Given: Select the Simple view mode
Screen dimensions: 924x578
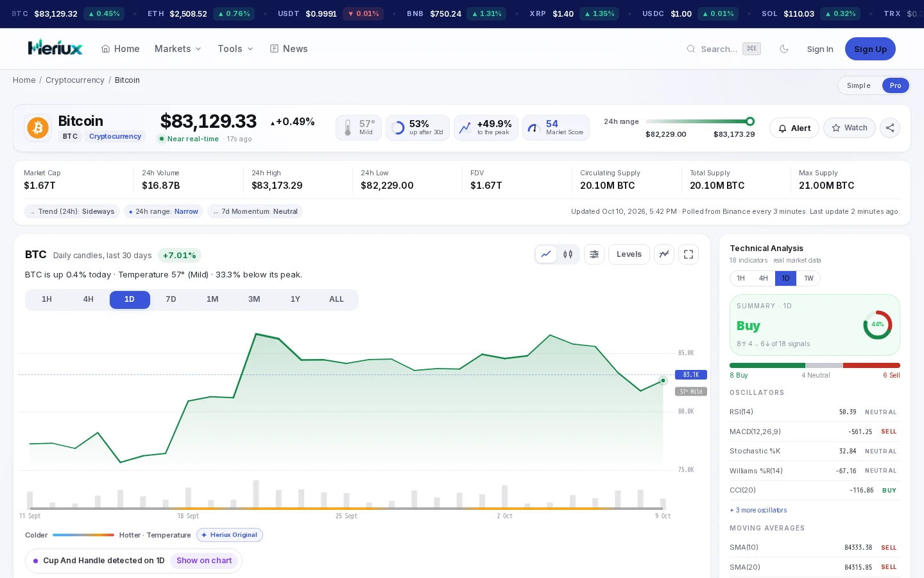Looking at the screenshot, I should [859, 85].
